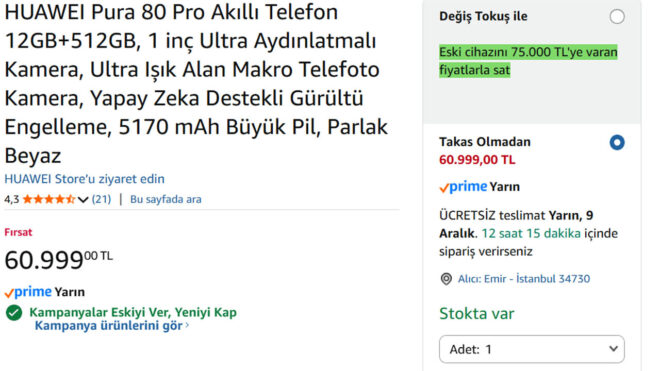Open HUAWEI Store'u ziyaret edin link
This screenshot has width=660, height=371.
[85, 179]
